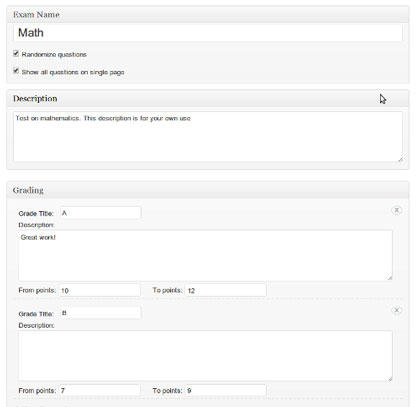Click the empty description box for grade B
This screenshot has width=420, height=407.
tap(205, 356)
